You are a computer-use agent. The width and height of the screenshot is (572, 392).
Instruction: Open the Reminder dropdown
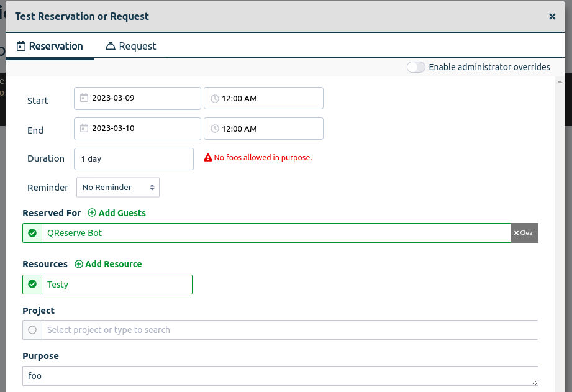pos(118,187)
